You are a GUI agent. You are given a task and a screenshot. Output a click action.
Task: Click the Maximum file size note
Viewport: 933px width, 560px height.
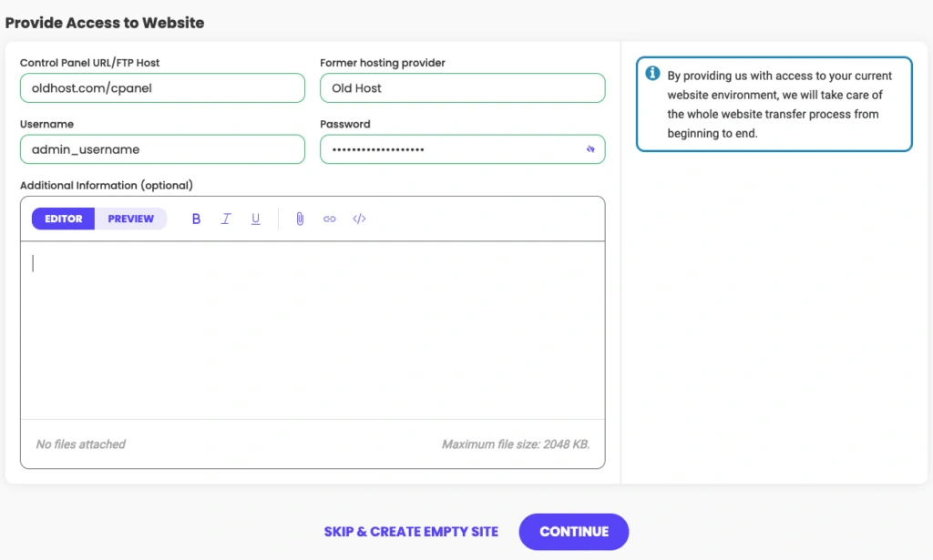(516, 444)
